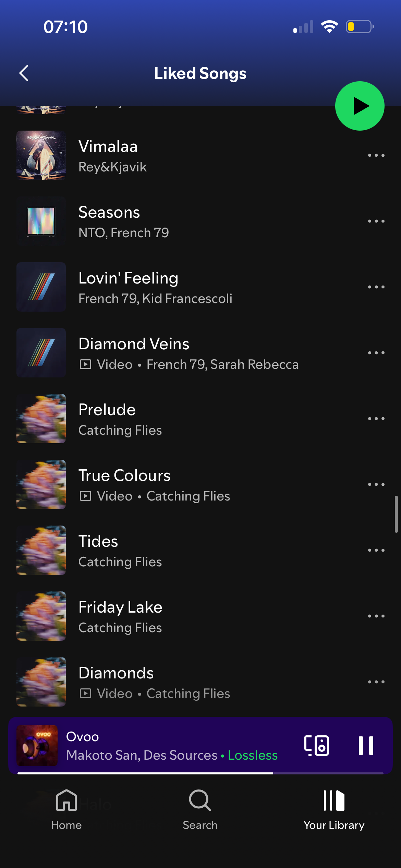401x868 pixels.
Task: Show more options for Tides
Action: click(x=376, y=550)
